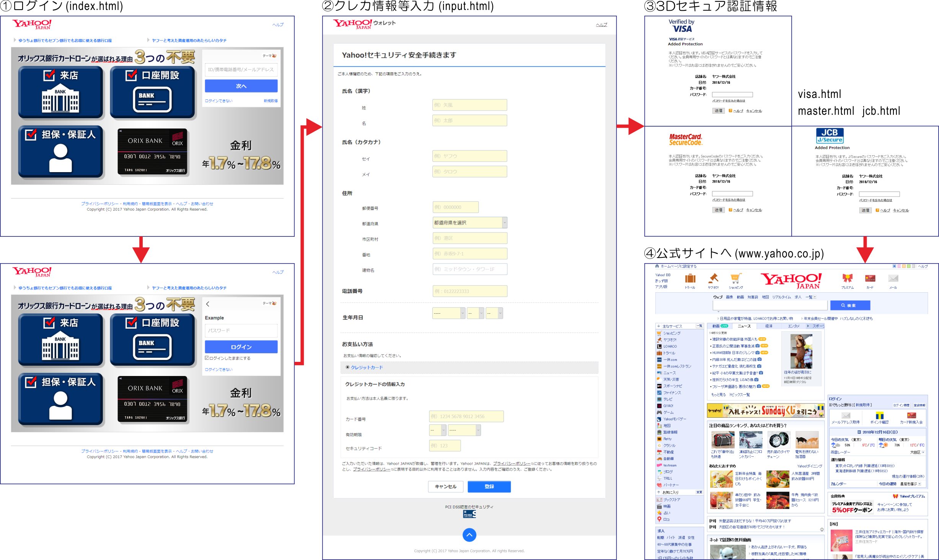Open the Premium ribbon icon (プレミアム)
This screenshot has width=939, height=560.
click(848, 278)
